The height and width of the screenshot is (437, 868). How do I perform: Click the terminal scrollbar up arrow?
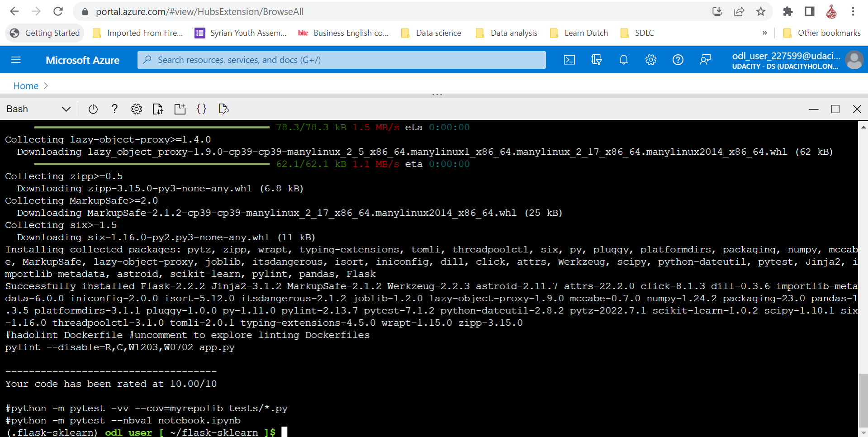(x=863, y=127)
